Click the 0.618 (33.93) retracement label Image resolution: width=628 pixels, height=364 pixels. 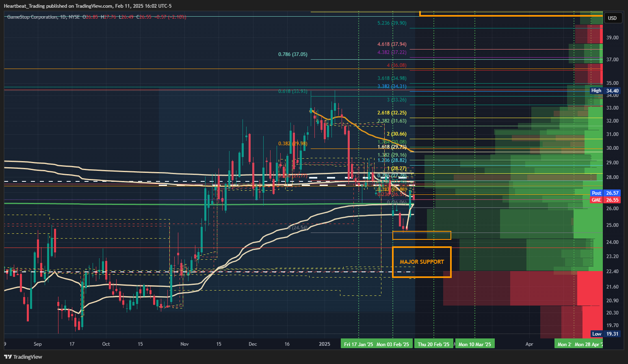[292, 91]
